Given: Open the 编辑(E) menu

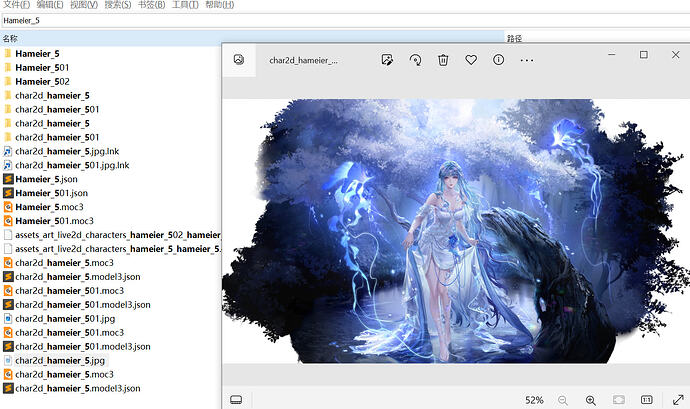Looking at the screenshot, I should point(50,5).
